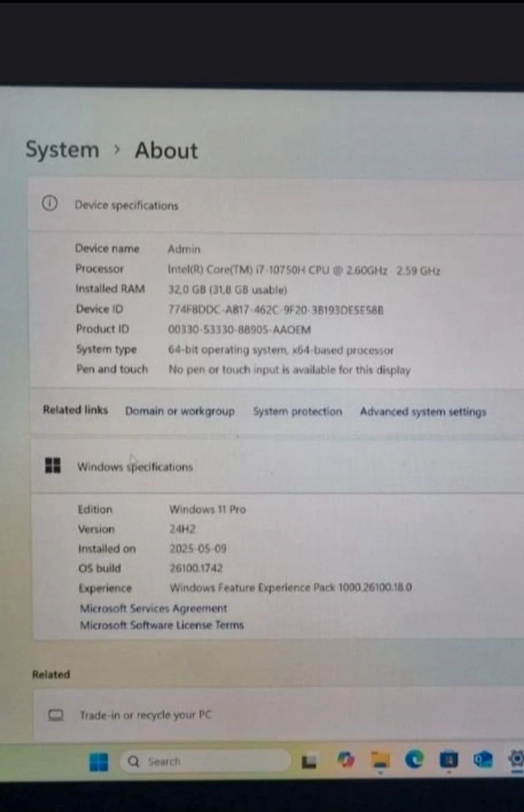Image resolution: width=524 pixels, height=812 pixels.
Task: Click the Intel Core i7-10750H processor value
Action: tap(304, 270)
